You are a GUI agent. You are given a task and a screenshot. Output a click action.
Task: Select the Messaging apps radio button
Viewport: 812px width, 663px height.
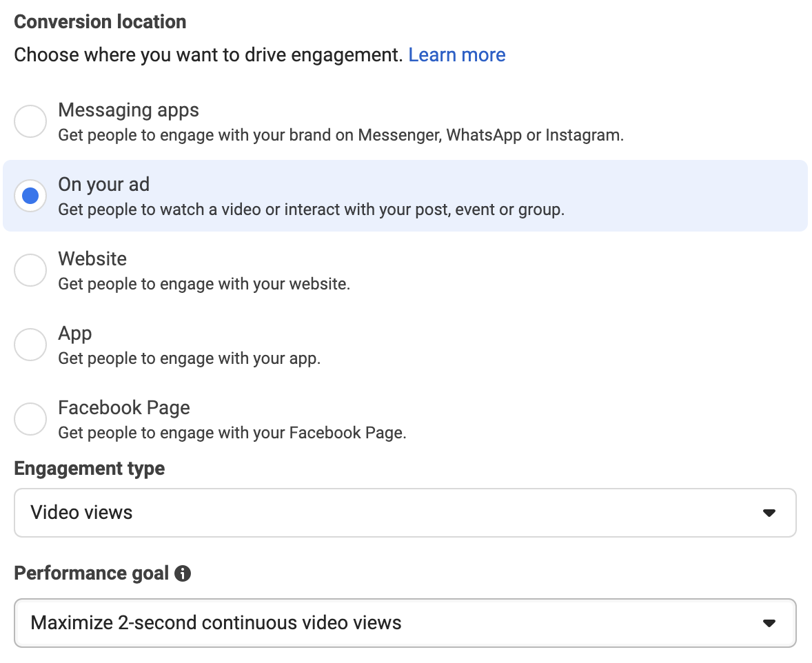[x=30, y=121]
